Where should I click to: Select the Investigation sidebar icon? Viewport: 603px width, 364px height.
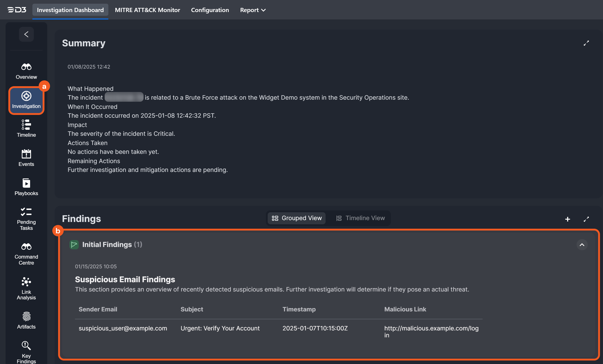[26, 96]
